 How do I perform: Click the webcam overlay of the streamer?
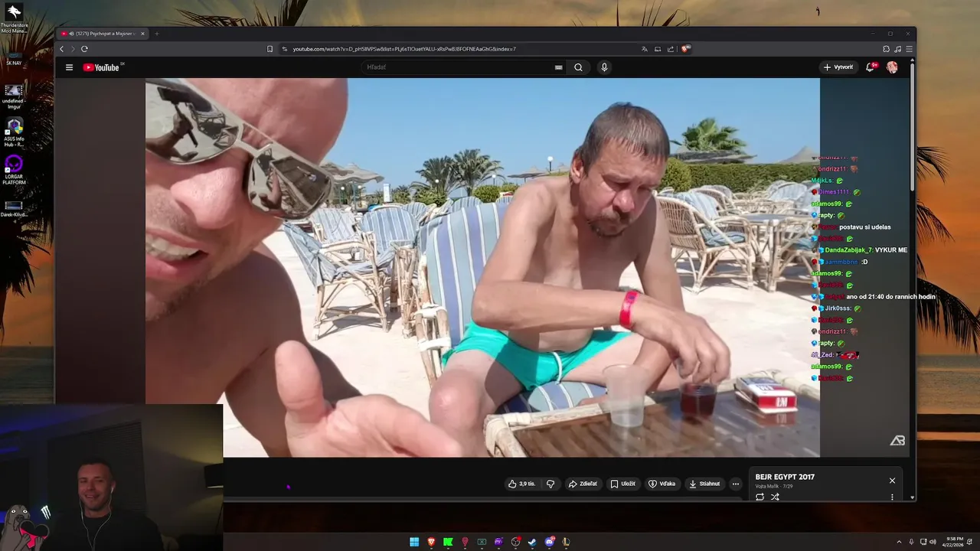pyautogui.click(x=111, y=478)
